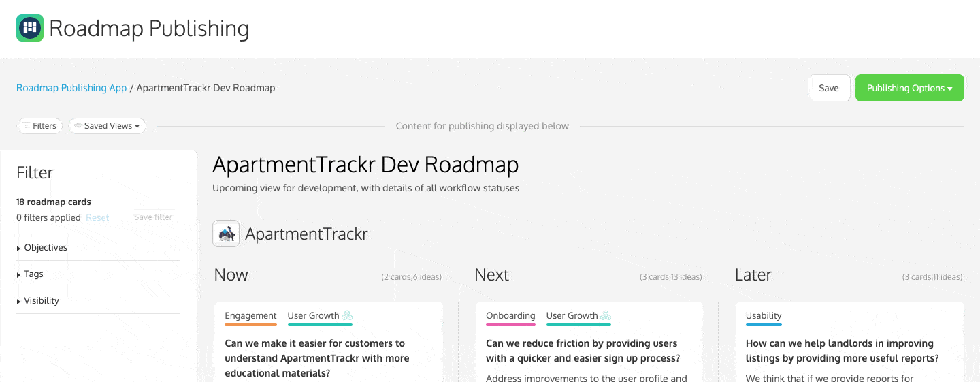Click the Filter sidebar heading

point(35,173)
